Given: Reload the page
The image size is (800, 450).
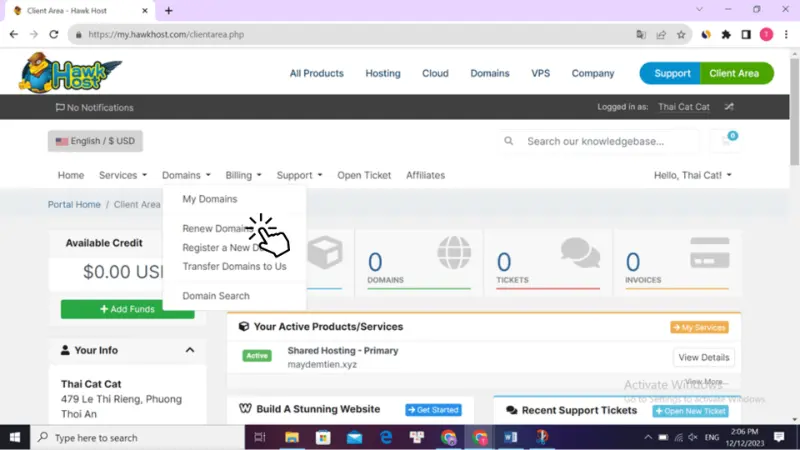Looking at the screenshot, I should click(54, 35).
